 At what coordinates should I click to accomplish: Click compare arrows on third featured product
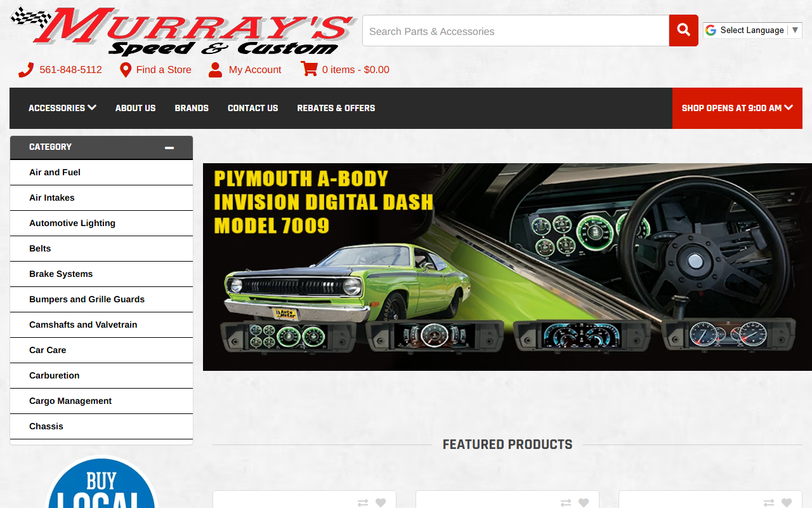(769, 503)
